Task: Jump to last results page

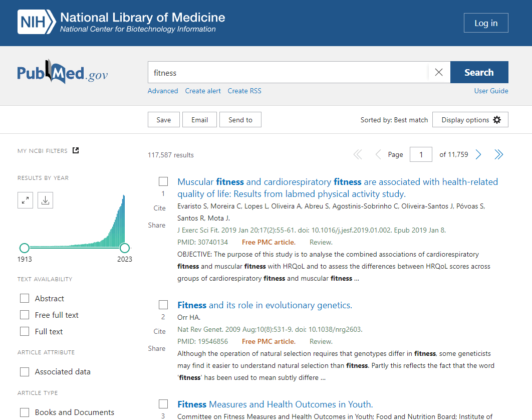Action: point(499,155)
